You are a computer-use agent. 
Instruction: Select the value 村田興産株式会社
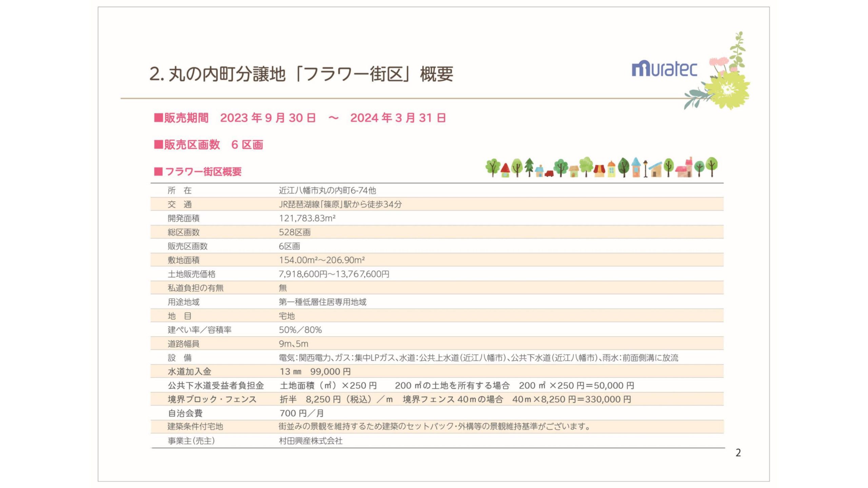click(311, 441)
